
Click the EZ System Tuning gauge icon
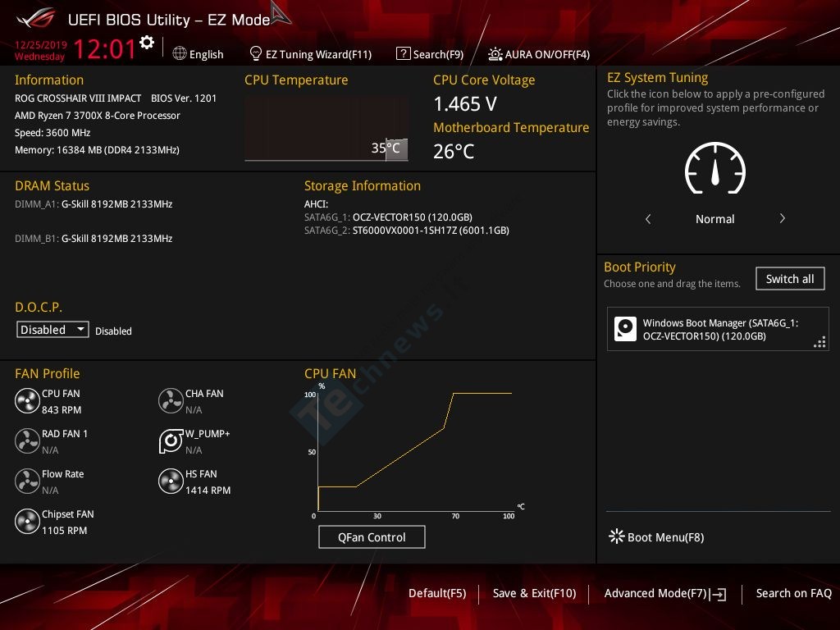pos(715,168)
